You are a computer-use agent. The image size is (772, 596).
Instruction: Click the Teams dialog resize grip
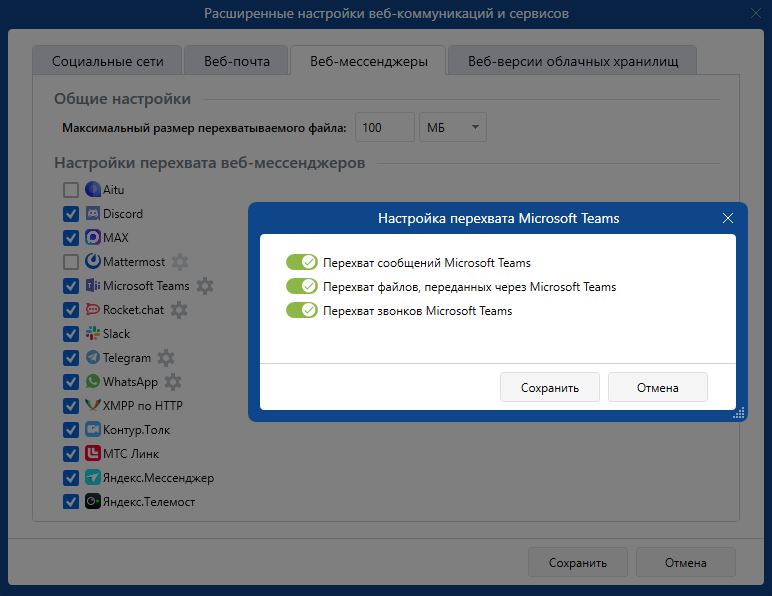point(739,413)
